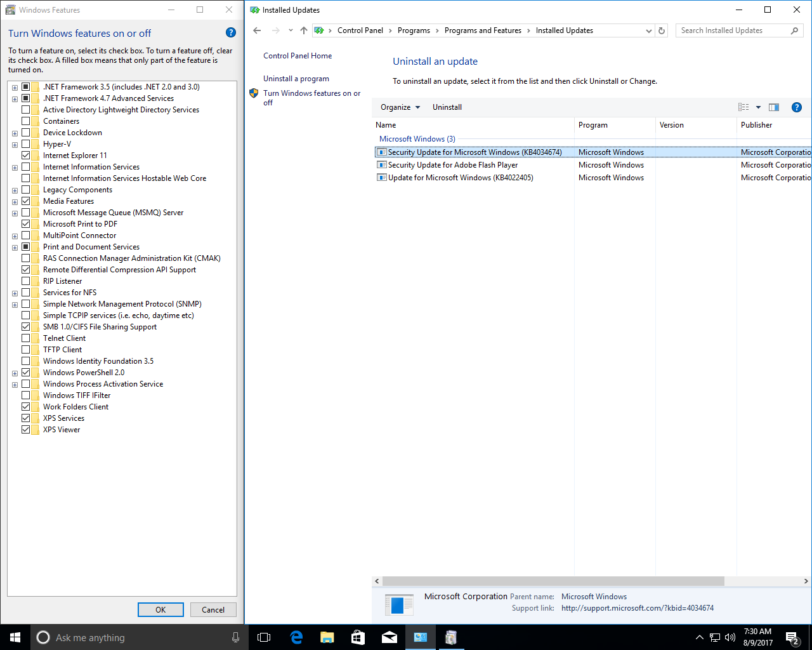Toggle the XPS Viewer checkbox
Viewport: 812px width, 650px height.
(26, 430)
